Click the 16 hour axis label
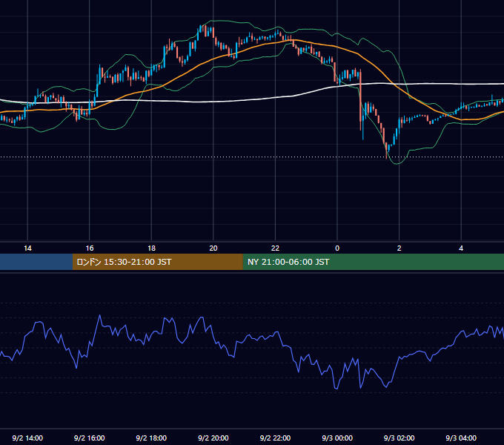The width and height of the screenshot is (504, 445). tap(90, 248)
